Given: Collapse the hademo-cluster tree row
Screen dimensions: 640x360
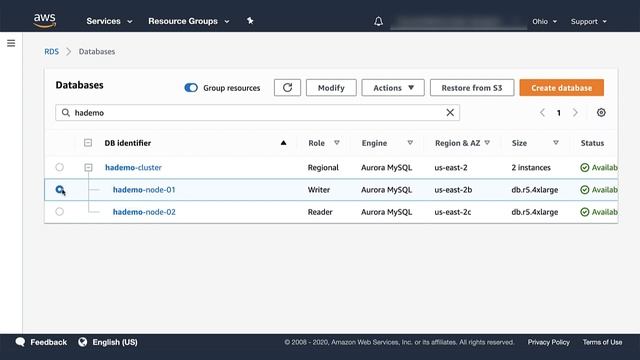Looking at the screenshot, I should pos(88,167).
